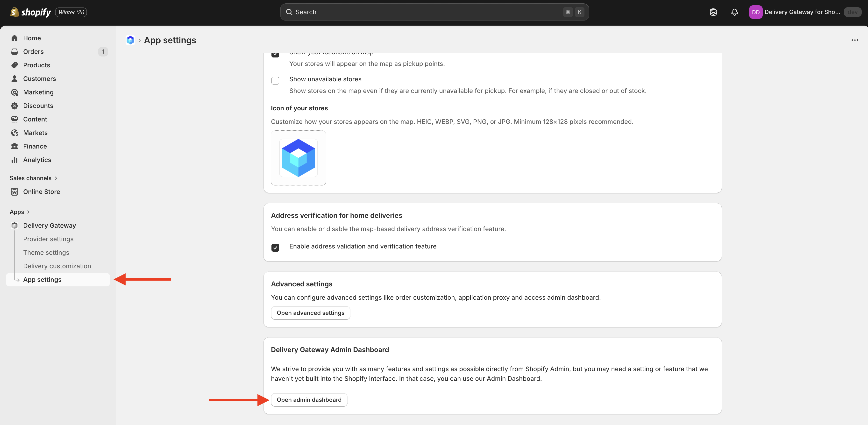868x425 pixels.
Task: Click the Delivery Gateway breadcrumb app icon
Action: click(x=130, y=40)
